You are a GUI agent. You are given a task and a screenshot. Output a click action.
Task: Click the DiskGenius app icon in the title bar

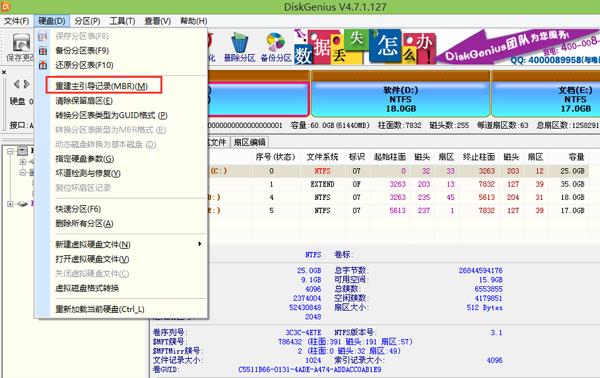(5, 6)
